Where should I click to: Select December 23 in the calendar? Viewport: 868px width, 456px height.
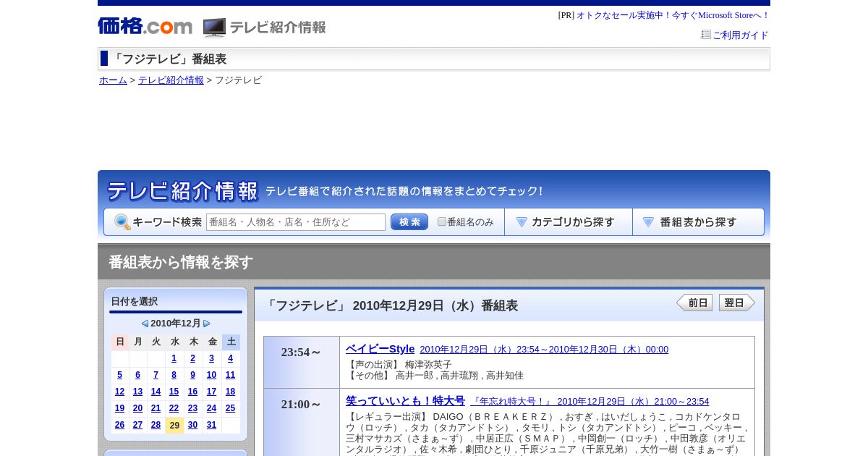(x=192, y=408)
